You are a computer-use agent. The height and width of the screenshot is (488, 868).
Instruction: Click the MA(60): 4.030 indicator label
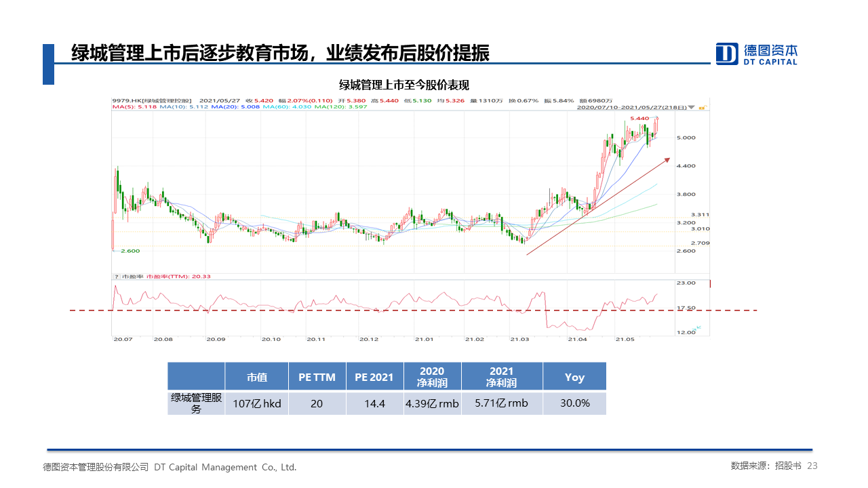click(x=285, y=107)
